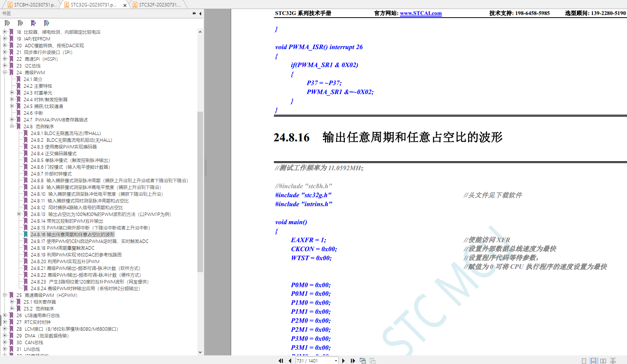
Task: Click the previous view icon
Action: coord(363,361)
